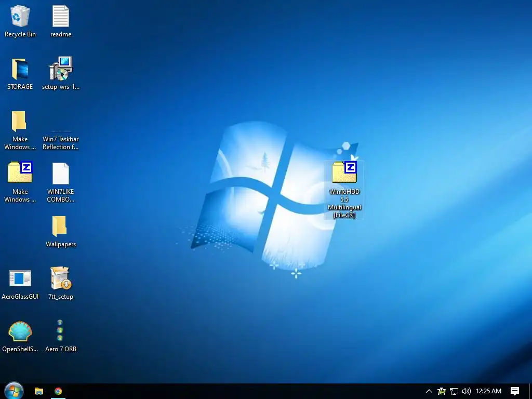
Task: Select the Win7 Taskbar Reflection label
Action: (61, 143)
